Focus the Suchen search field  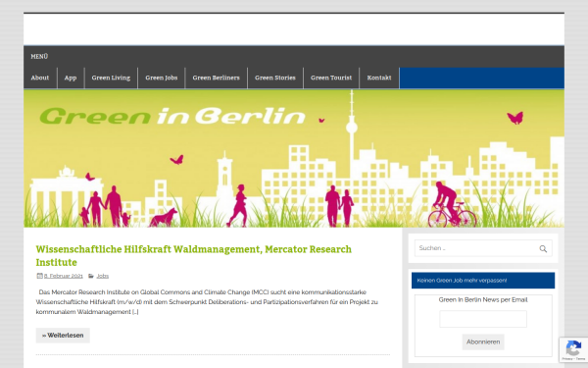tap(483, 248)
